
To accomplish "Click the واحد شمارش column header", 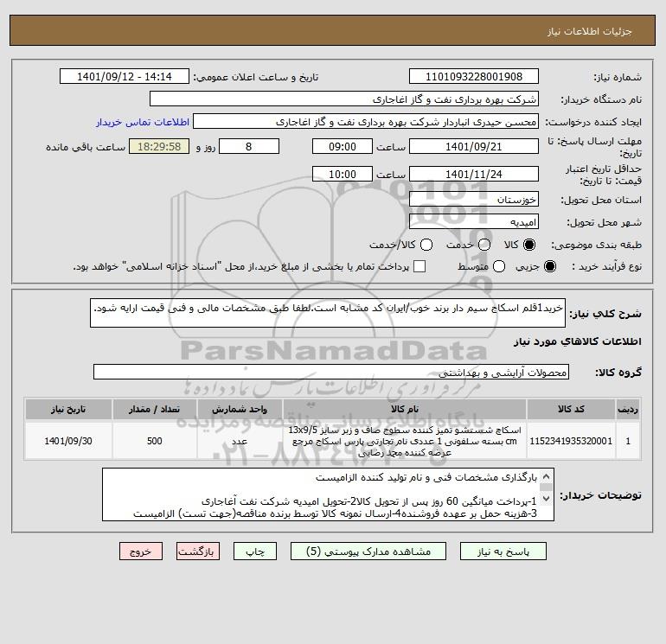I will (x=240, y=409).
